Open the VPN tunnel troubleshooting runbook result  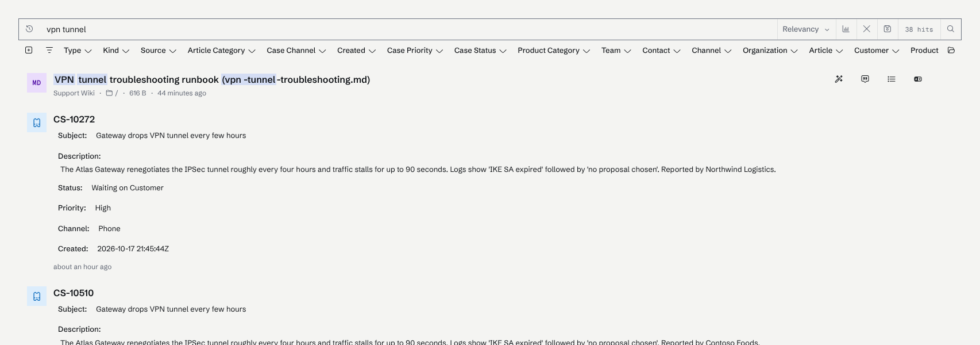pos(212,79)
